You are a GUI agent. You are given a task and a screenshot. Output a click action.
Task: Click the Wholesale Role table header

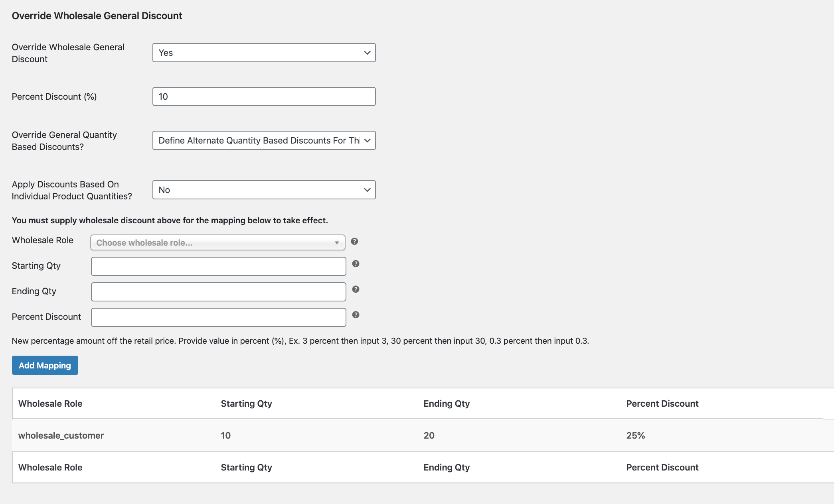coord(50,404)
